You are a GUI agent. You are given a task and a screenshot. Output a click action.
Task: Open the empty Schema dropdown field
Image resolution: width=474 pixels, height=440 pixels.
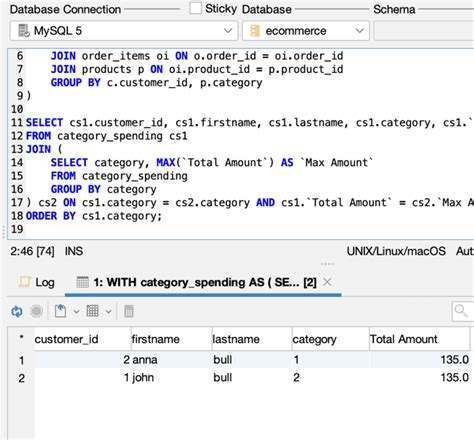tap(424, 31)
